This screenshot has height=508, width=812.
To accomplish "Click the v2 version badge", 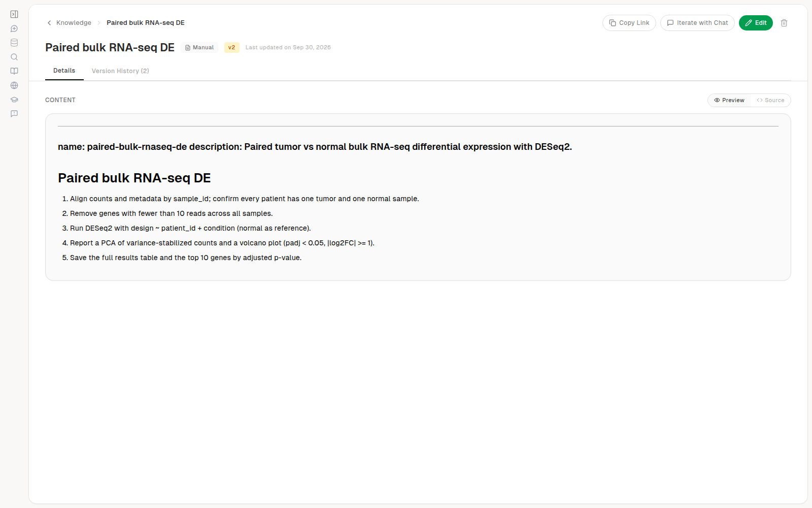I will pos(232,47).
